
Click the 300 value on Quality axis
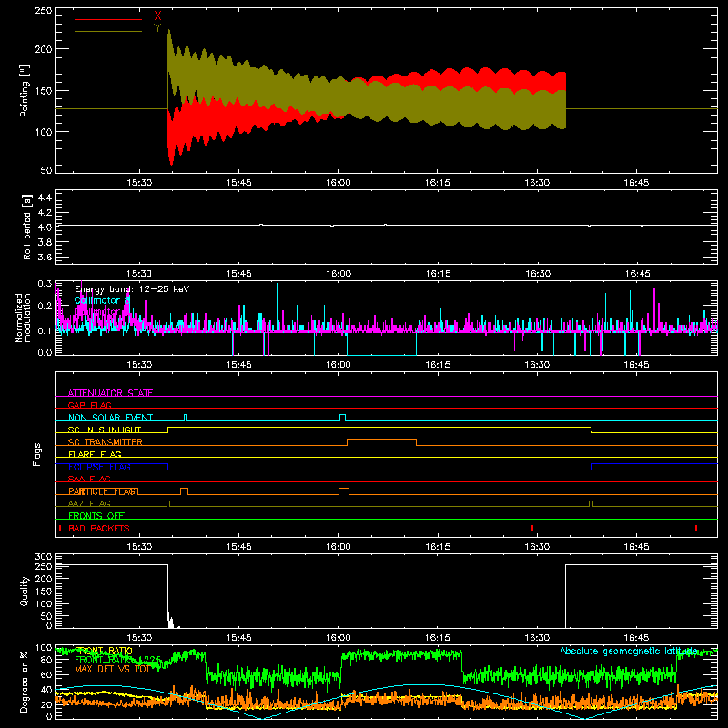pos(44,557)
